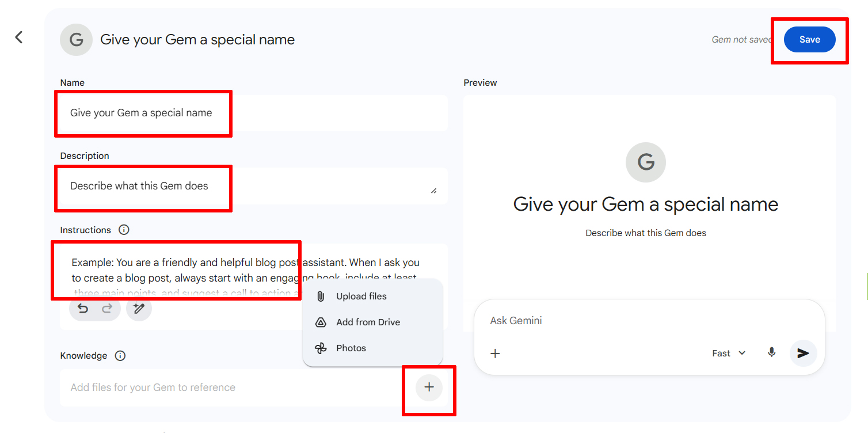Click the plus icon in Ask Gemini box
The image size is (868, 433).
pos(495,354)
